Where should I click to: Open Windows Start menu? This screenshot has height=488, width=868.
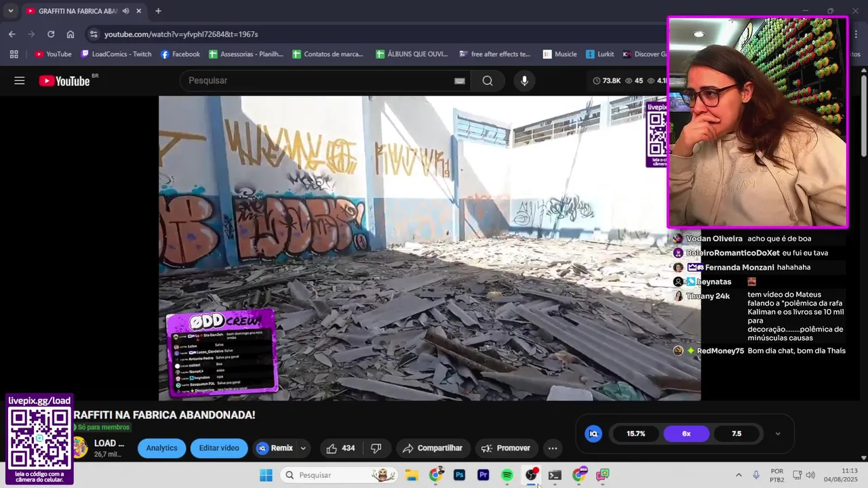click(x=266, y=475)
